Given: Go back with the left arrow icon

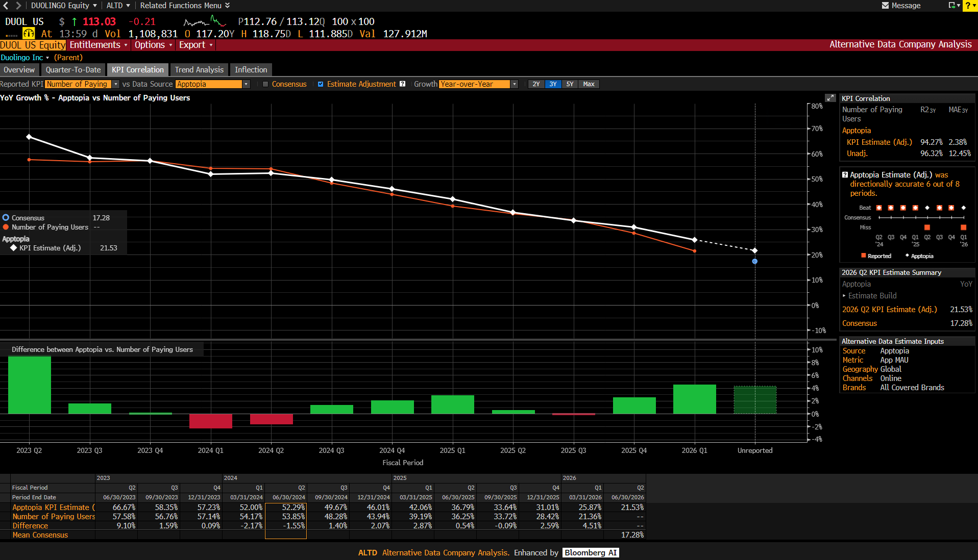Looking at the screenshot, I should pos(6,6).
